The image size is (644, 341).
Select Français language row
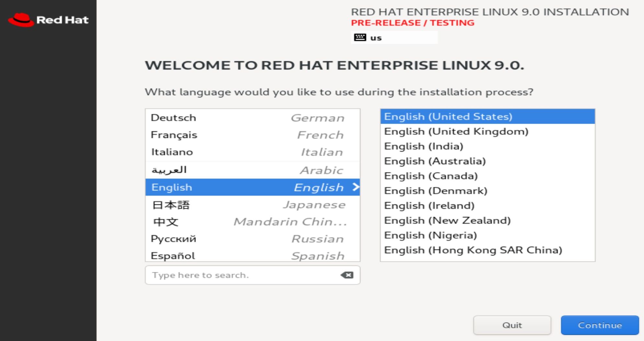pos(253,135)
